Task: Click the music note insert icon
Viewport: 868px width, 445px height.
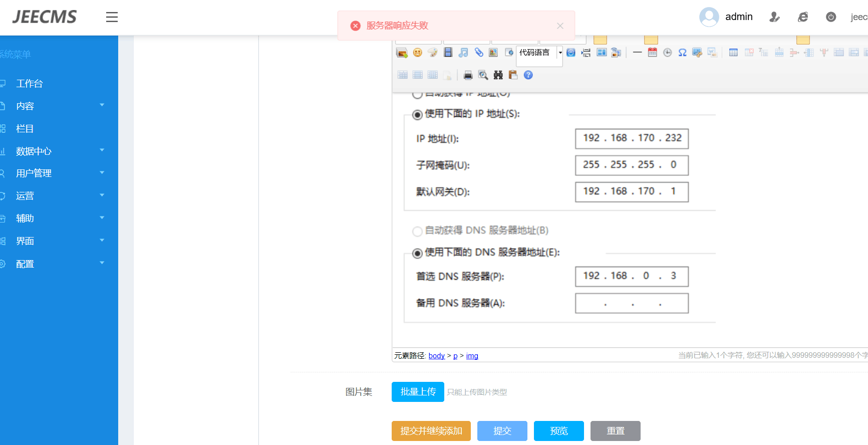Action: point(463,53)
